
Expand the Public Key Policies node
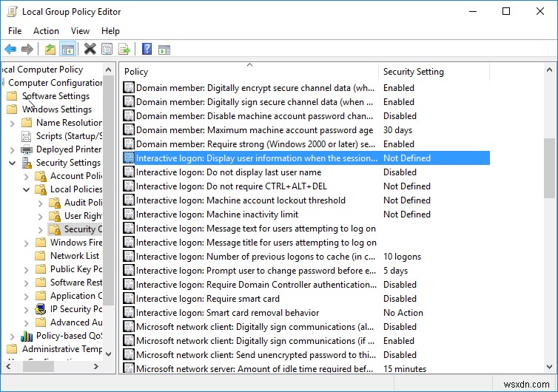(27, 270)
